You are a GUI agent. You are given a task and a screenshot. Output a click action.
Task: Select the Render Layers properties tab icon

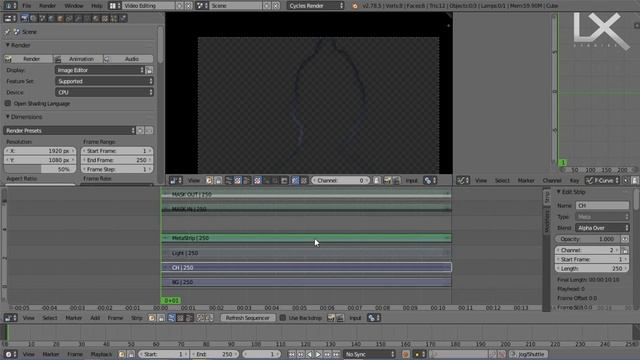(x=33, y=18)
